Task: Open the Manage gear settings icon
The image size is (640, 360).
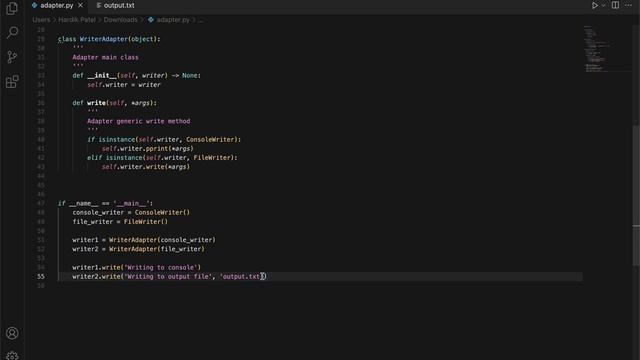Action: pos(12,356)
